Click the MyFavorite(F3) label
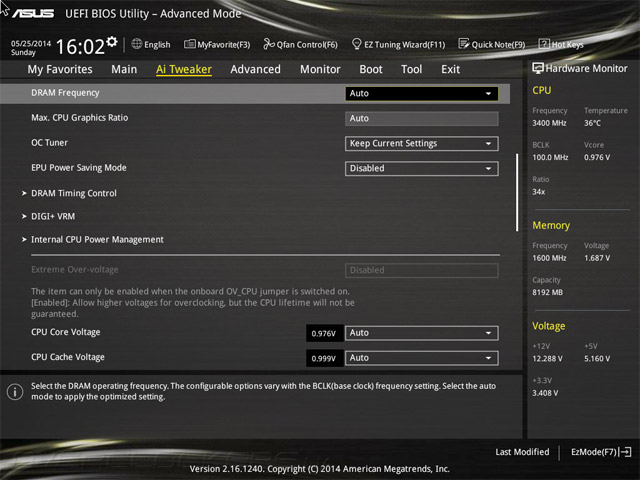 (x=224, y=44)
